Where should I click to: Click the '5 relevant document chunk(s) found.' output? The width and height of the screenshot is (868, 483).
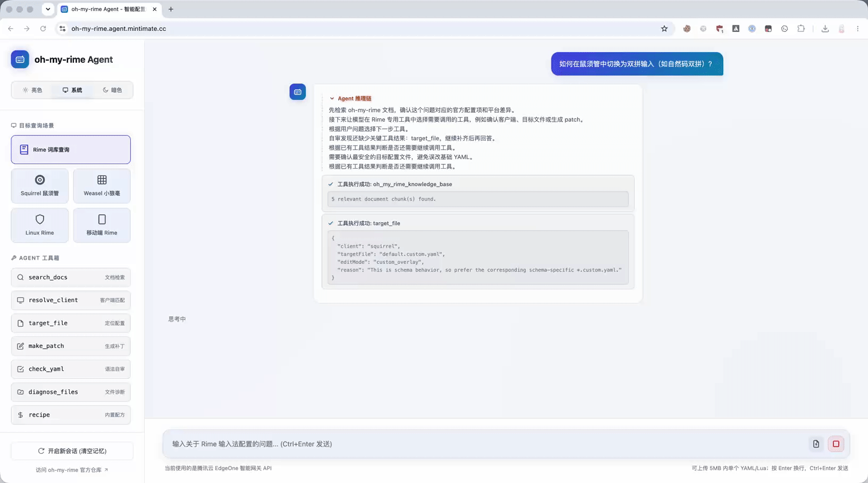tap(478, 199)
